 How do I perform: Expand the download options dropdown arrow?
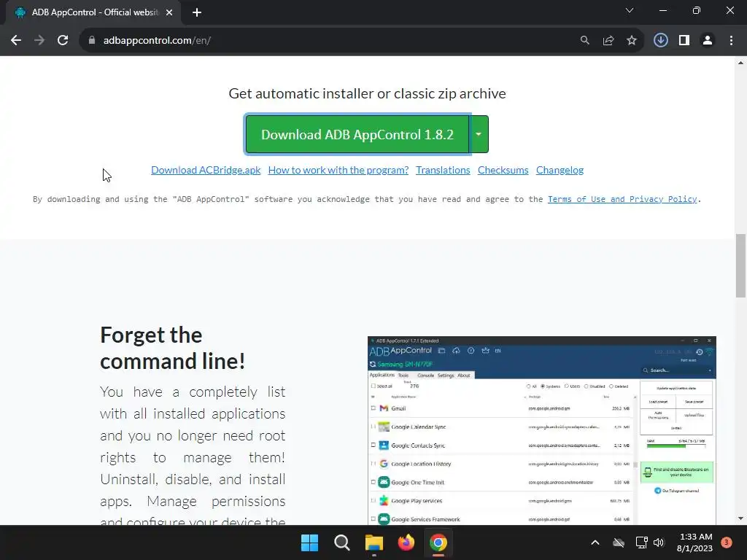pyautogui.click(x=479, y=134)
